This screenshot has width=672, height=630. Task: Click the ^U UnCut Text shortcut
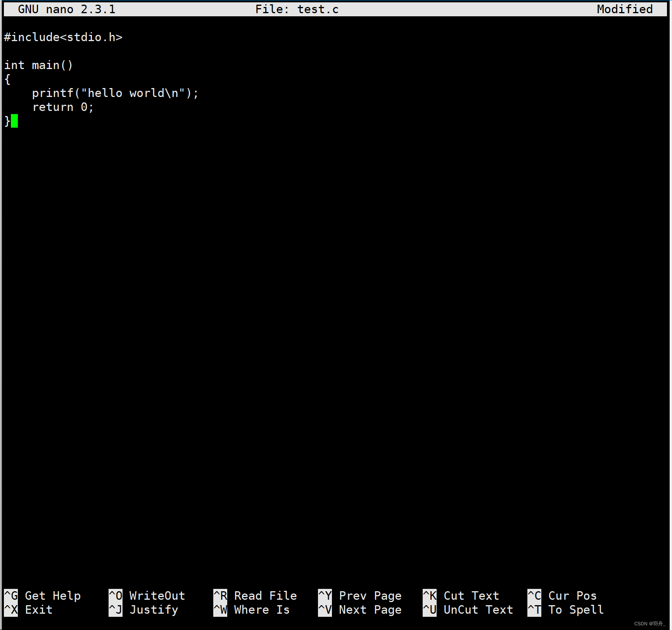(x=468, y=609)
